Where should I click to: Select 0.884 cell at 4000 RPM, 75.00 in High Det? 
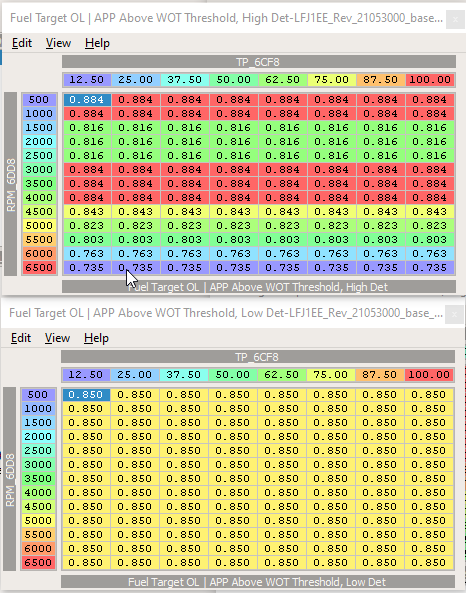point(332,197)
